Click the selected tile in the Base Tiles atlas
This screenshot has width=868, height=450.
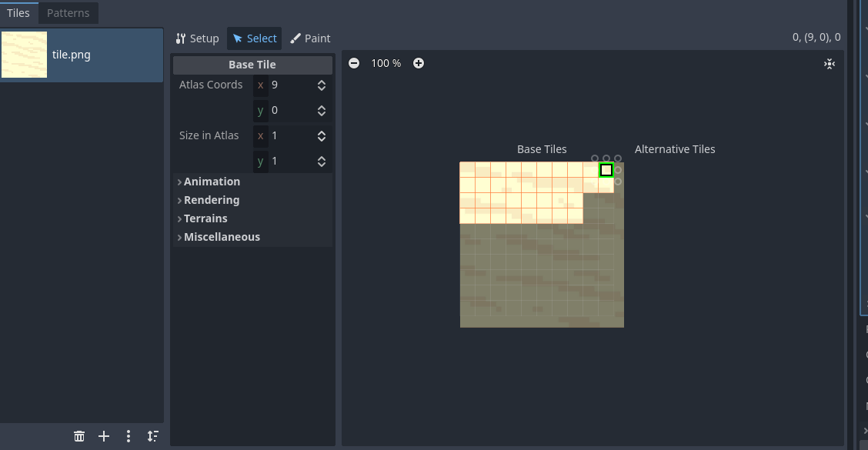(606, 169)
